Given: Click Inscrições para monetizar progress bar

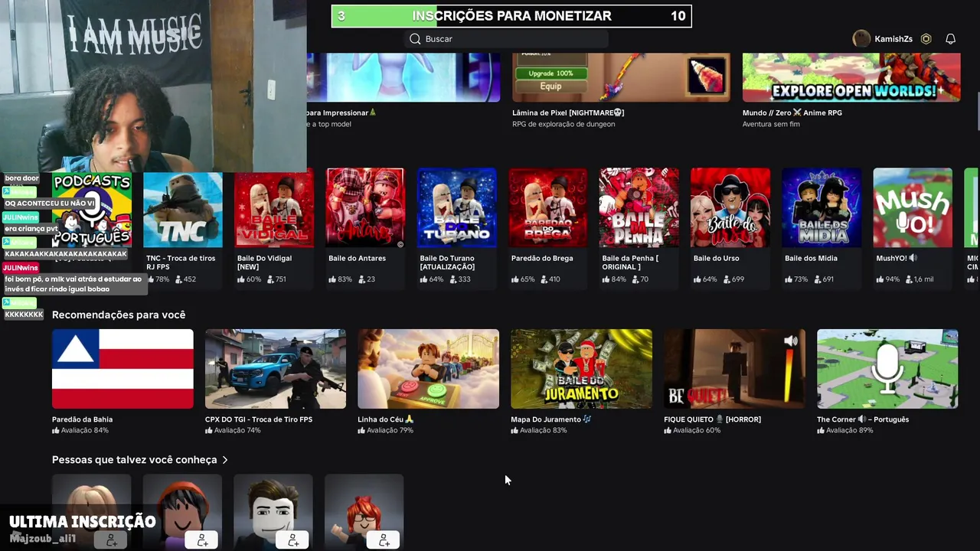Looking at the screenshot, I should tap(511, 16).
